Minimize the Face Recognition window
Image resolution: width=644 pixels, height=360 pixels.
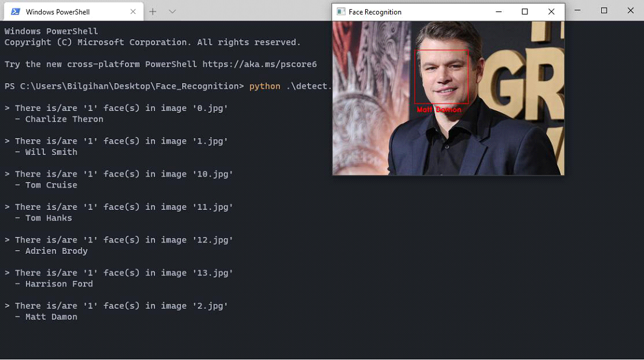pos(499,12)
